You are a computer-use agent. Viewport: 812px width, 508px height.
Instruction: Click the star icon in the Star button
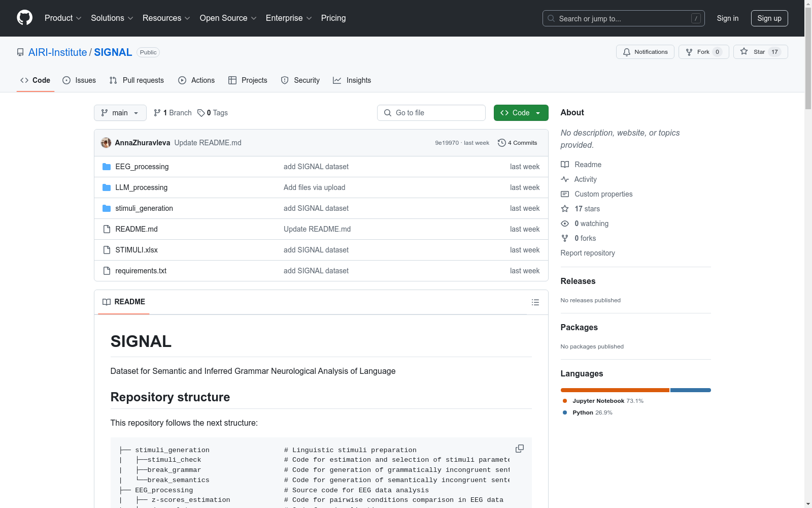(744, 51)
